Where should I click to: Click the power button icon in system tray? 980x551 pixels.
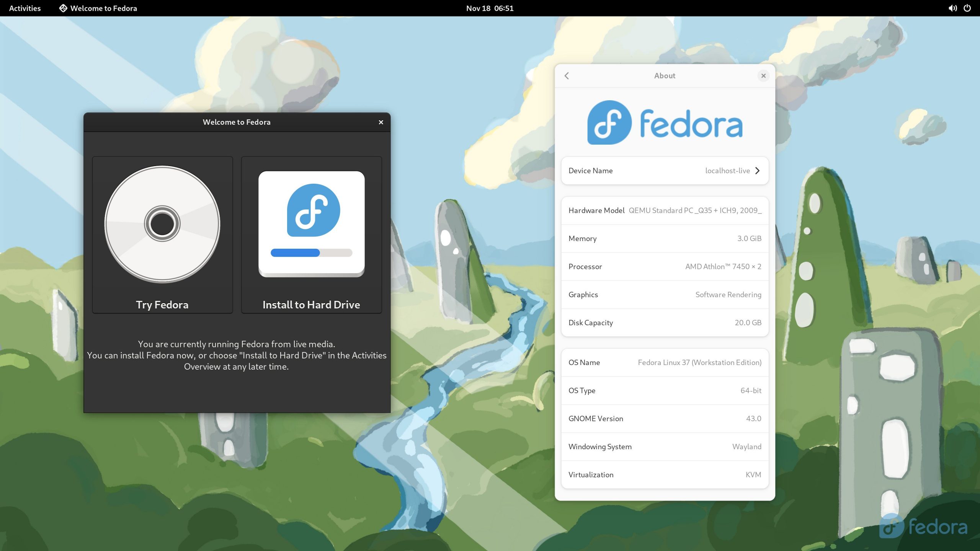coord(967,8)
